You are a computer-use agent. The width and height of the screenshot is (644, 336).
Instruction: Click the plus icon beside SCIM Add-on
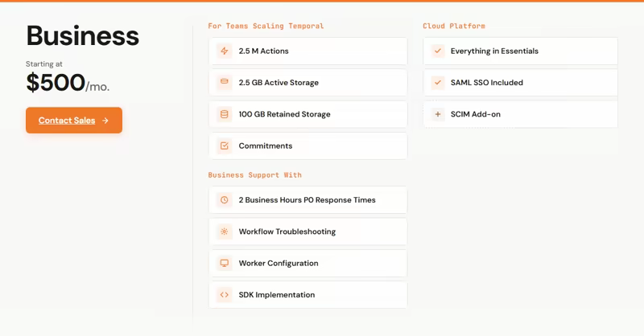(x=438, y=114)
